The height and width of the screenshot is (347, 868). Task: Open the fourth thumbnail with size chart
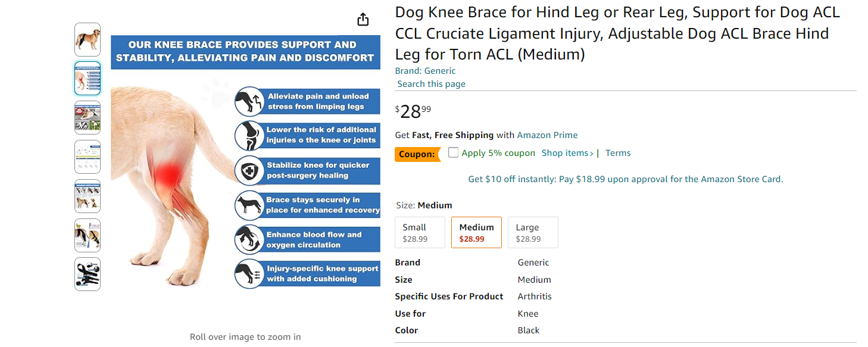tap(88, 157)
